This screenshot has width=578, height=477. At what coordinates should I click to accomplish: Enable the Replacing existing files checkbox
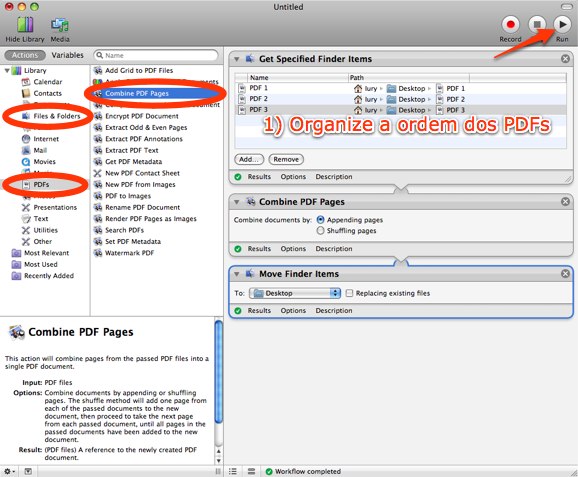[x=349, y=293]
